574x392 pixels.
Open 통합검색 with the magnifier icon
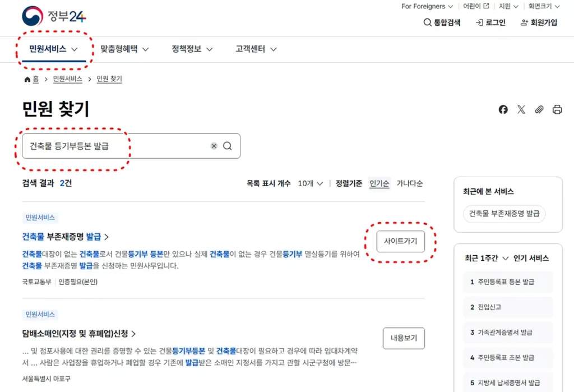click(x=427, y=22)
